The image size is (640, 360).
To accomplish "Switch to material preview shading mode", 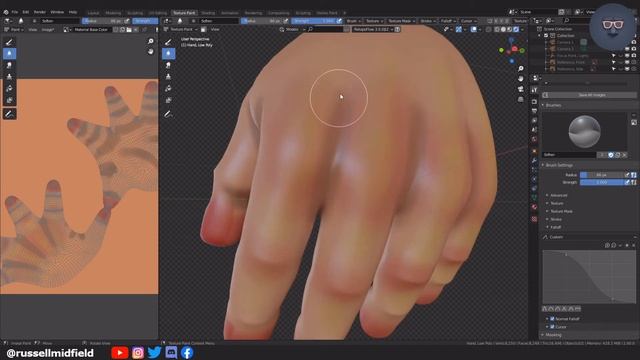I will coord(509,29).
